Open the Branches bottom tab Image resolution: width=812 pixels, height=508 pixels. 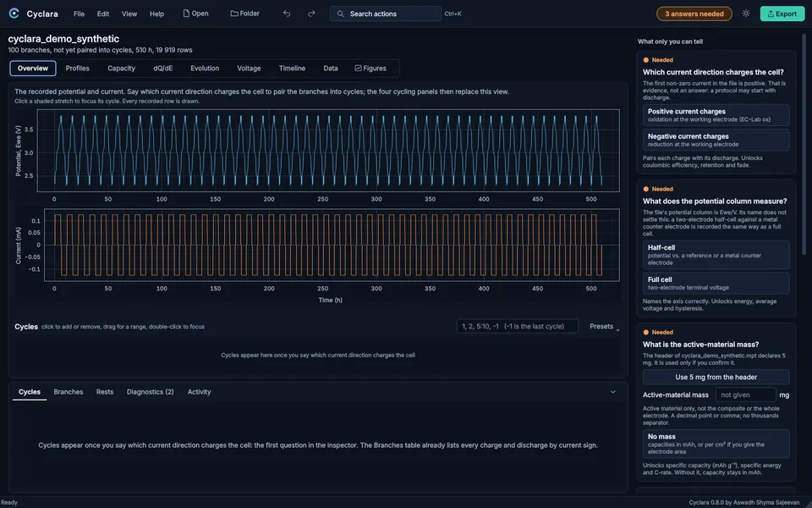pyautogui.click(x=69, y=392)
